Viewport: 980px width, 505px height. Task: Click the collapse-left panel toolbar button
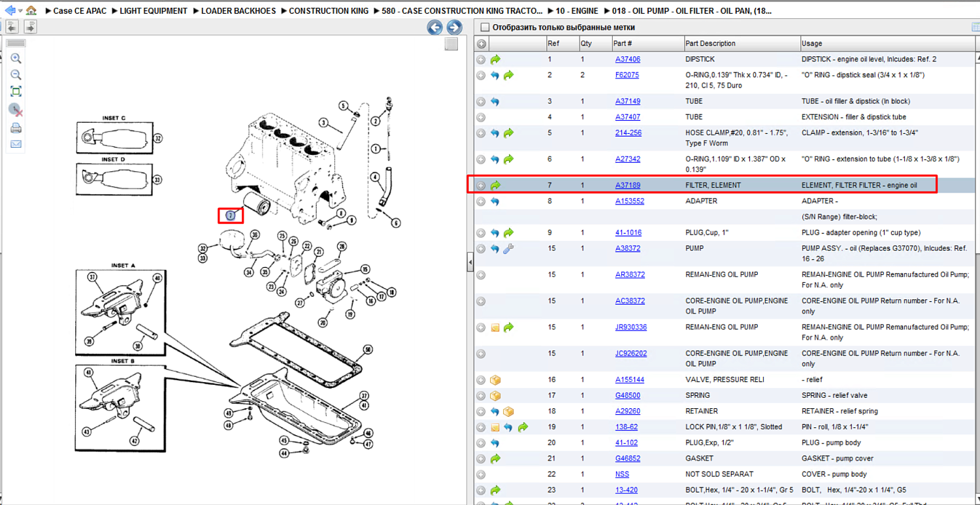[x=12, y=26]
